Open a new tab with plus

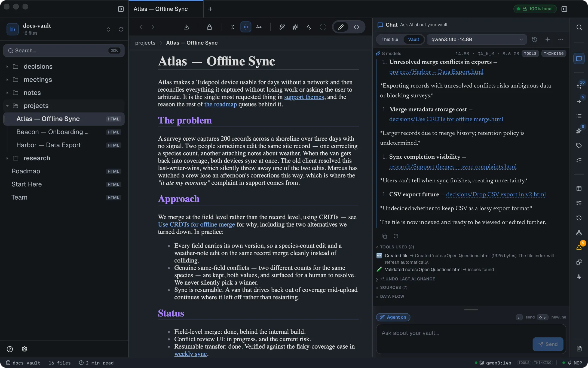(210, 9)
